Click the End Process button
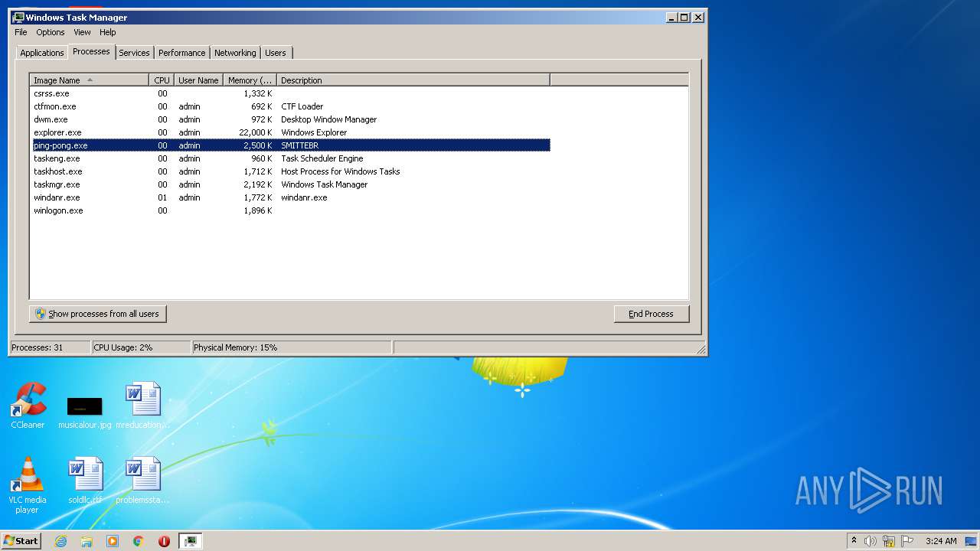 [652, 314]
